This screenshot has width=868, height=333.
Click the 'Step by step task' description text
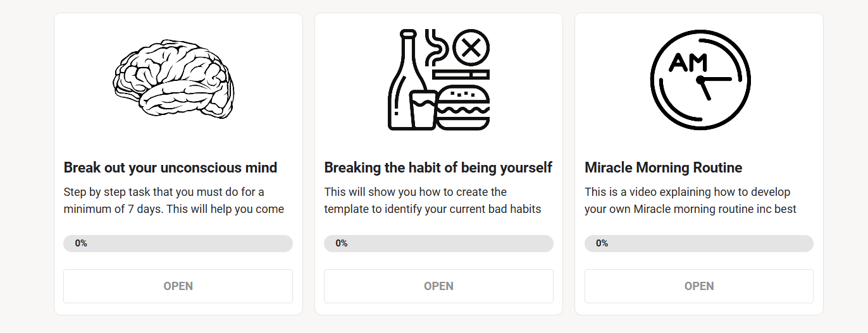(x=174, y=200)
